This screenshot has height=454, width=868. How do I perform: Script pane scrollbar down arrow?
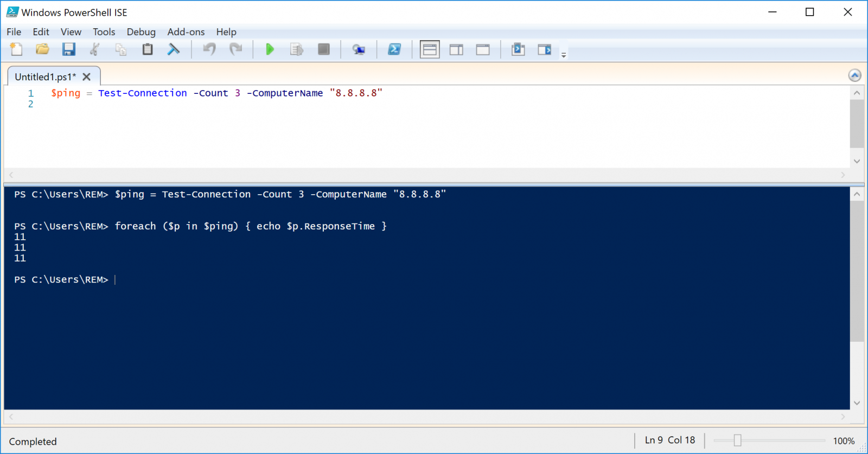click(x=857, y=161)
